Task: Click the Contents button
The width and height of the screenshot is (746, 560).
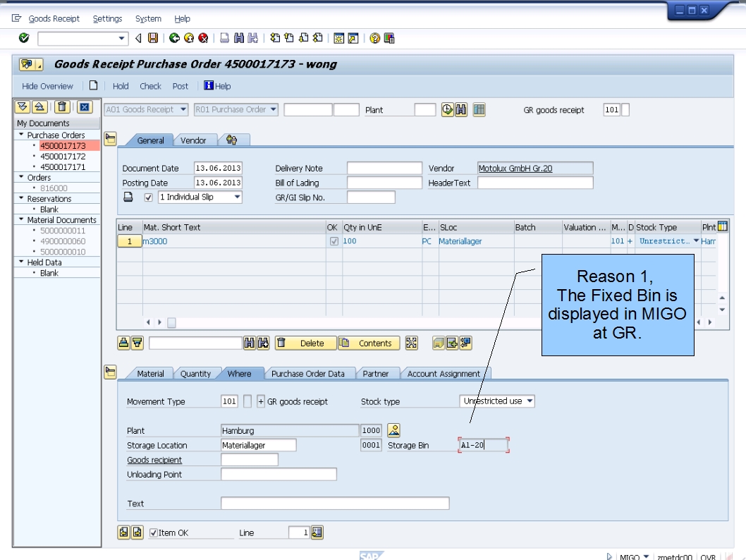Action: tap(369, 343)
